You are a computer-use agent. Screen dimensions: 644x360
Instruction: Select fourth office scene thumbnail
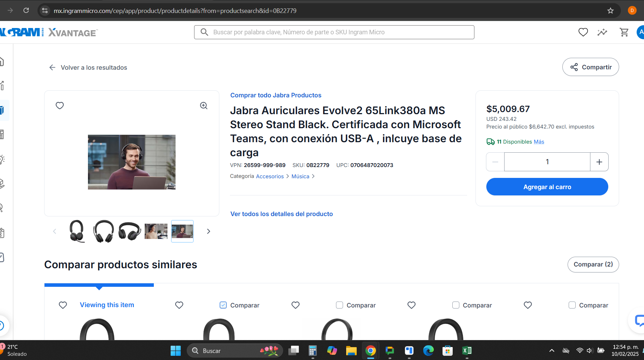(x=156, y=231)
